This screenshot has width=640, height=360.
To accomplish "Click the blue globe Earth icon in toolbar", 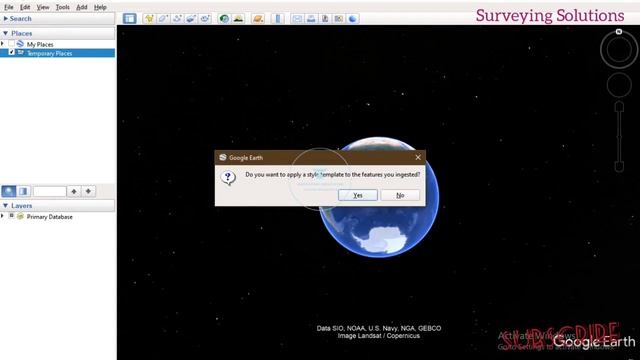I will (x=353, y=18).
